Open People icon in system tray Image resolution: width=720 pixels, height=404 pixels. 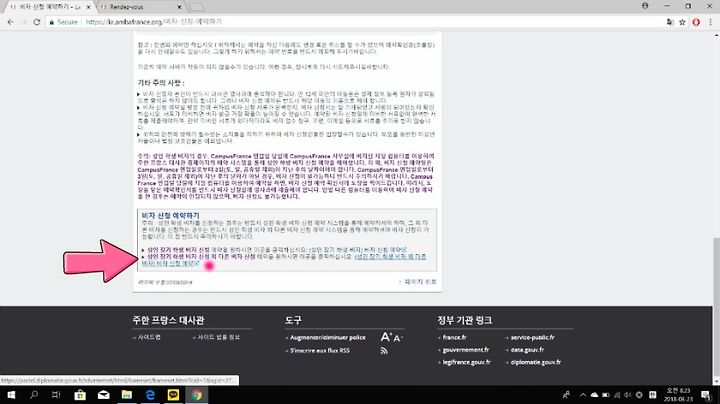567,395
